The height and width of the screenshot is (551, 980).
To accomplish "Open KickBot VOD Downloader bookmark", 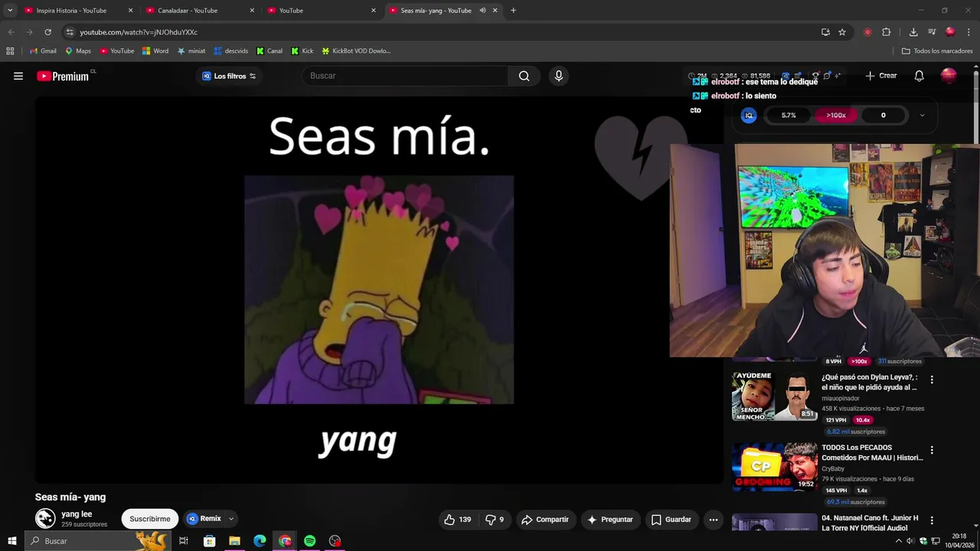I will (x=356, y=51).
